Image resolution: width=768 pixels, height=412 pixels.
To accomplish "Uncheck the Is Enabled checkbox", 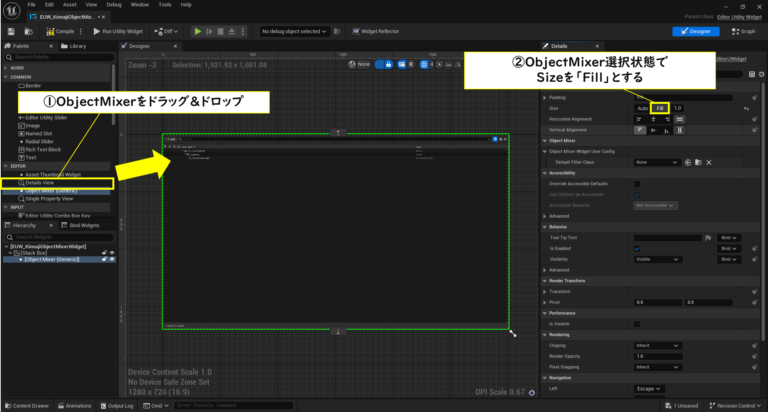I will click(x=637, y=248).
